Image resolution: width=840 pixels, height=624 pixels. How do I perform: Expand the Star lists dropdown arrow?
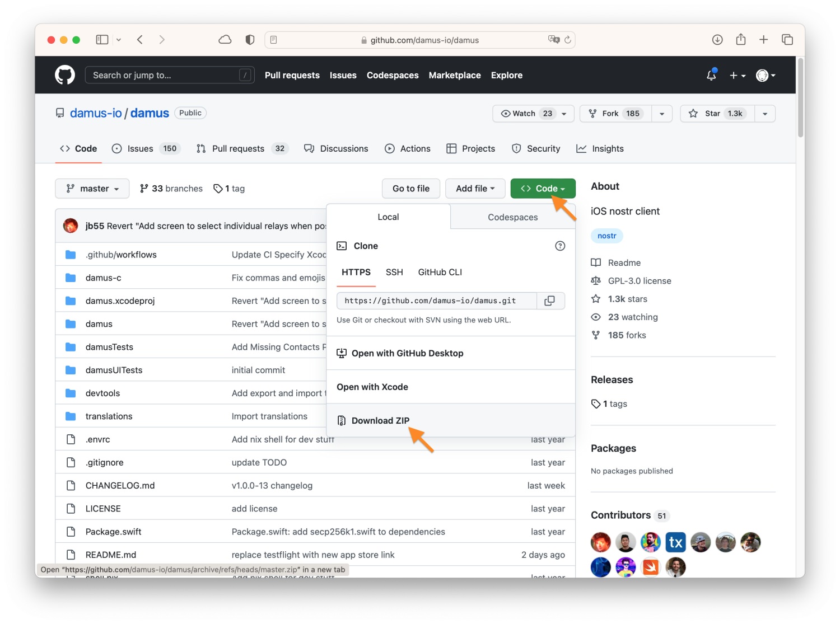tap(765, 114)
